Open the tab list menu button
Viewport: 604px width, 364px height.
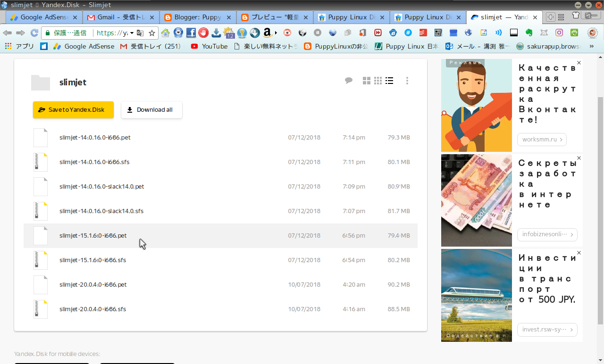pyautogui.click(x=561, y=17)
